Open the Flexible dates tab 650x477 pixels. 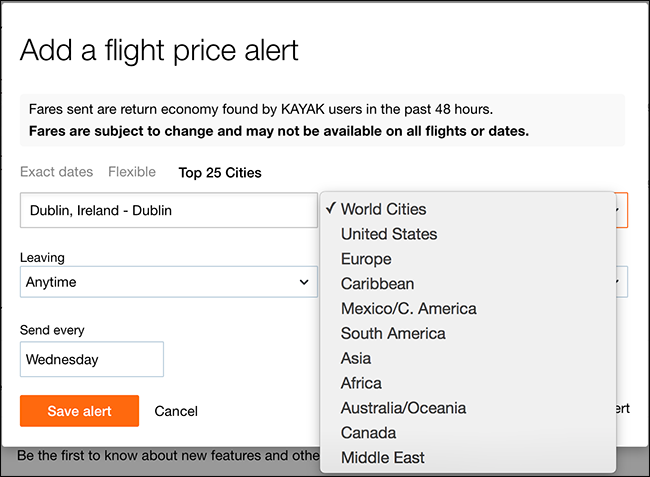[132, 172]
